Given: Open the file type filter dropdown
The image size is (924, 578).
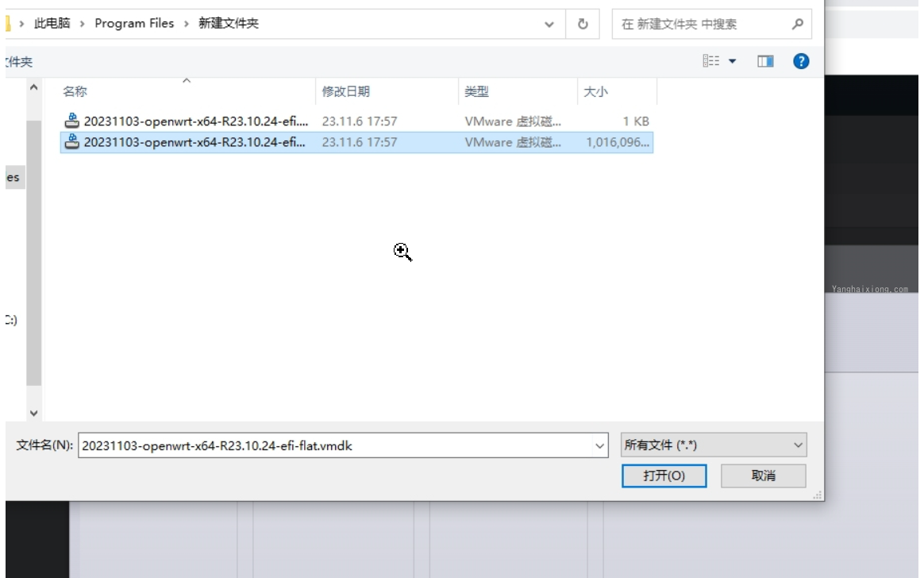Looking at the screenshot, I should click(x=714, y=445).
